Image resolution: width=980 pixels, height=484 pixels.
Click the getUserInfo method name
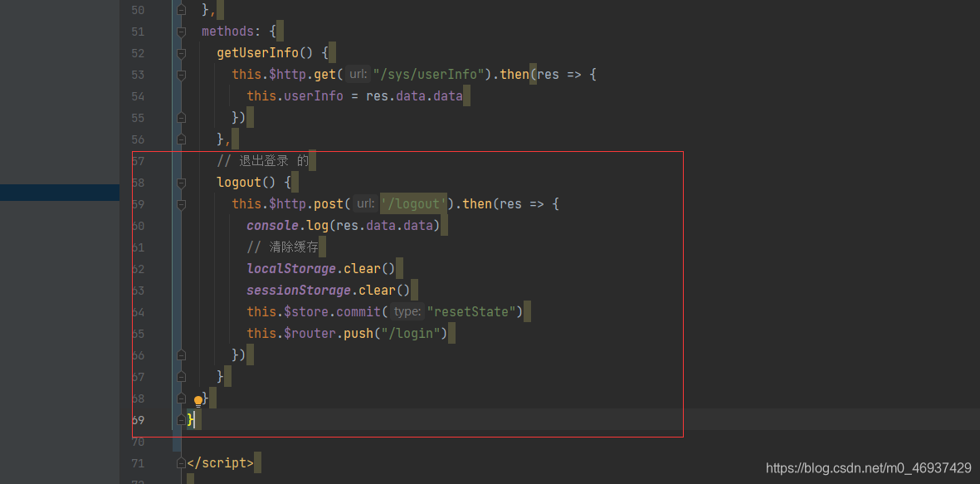point(257,53)
